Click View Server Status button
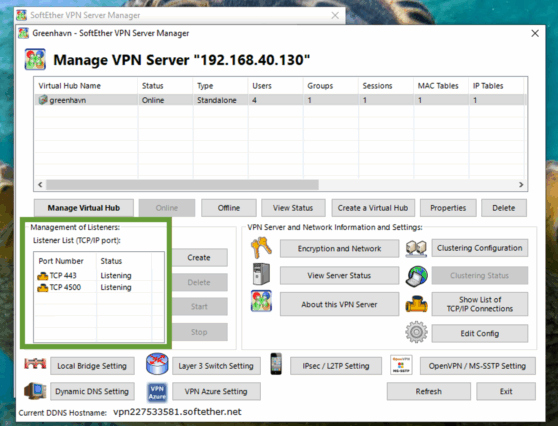558x426 pixels. pos(339,275)
